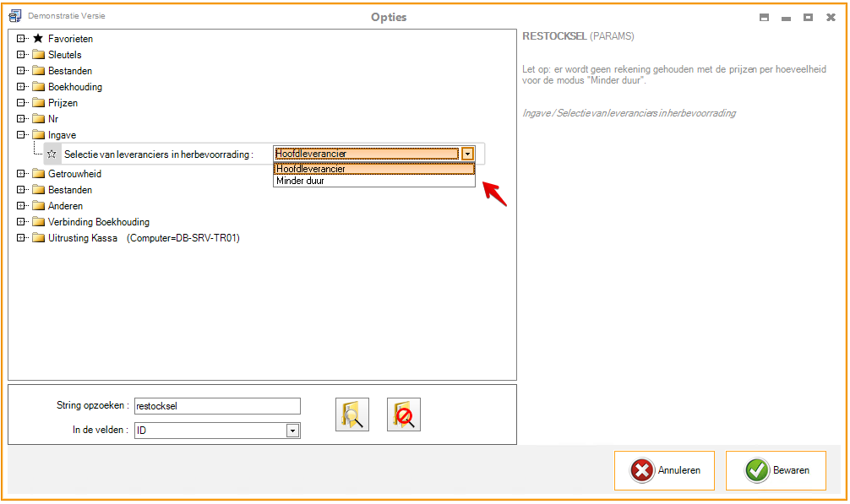
Task: Click the Uitrusting Kassa folder icon
Action: (x=38, y=238)
